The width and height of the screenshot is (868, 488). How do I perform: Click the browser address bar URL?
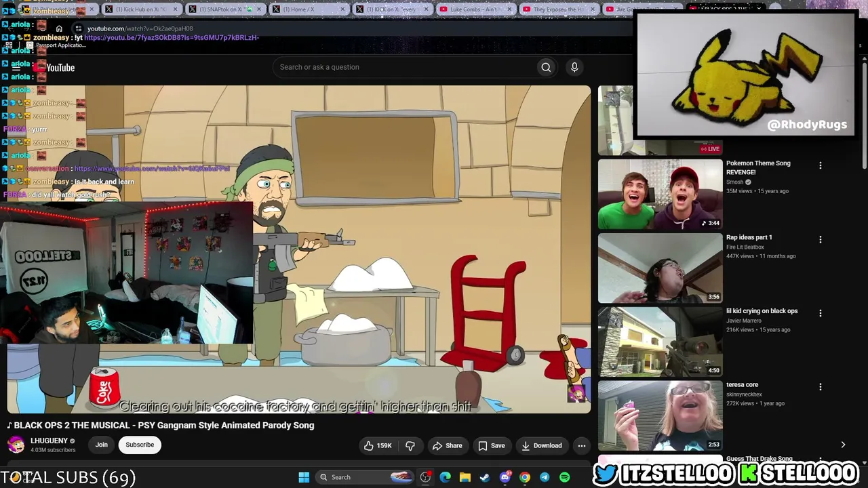coord(140,28)
